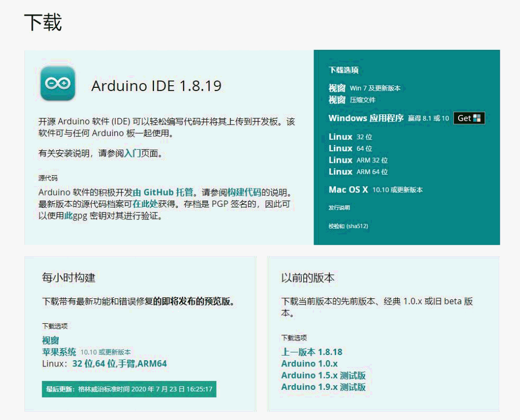The width and height of the screenshot is (520, 420).
Task: Download Linux ARM 32 位 build
Action: click(x=358, y=160)
